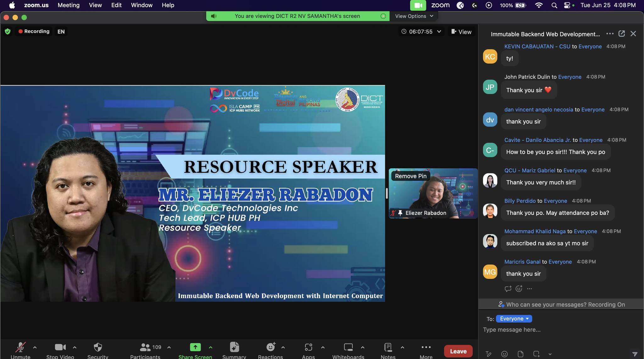Open the Participants list showing 109
This screenshot has height=359, width=644.
pyautogui.click(x=146, y=351)
